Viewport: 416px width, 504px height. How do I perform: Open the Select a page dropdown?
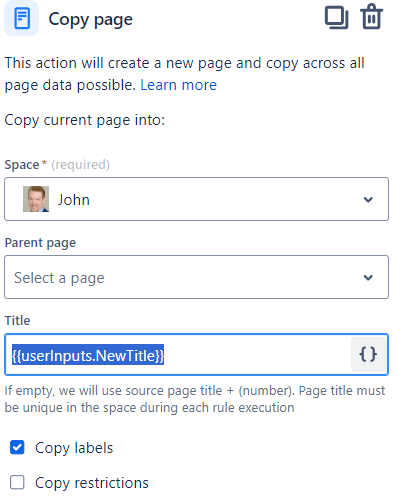[x=196, y=277]
